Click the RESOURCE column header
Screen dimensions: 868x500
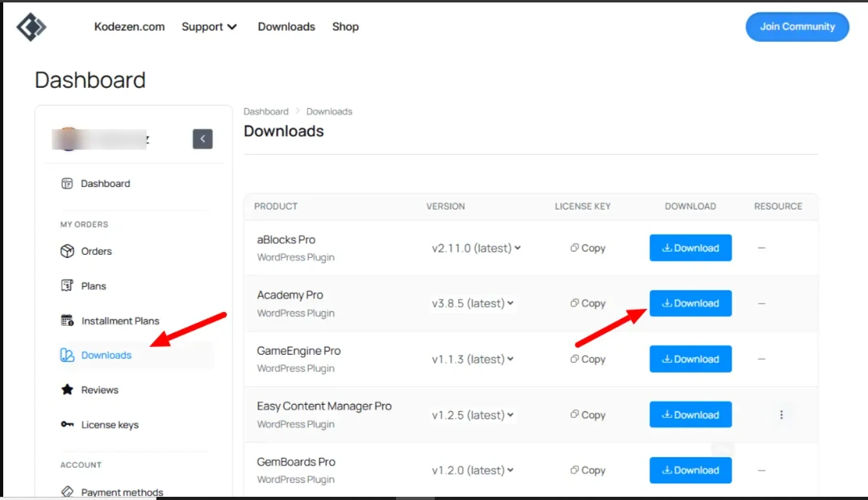click(x=778, y=206)
